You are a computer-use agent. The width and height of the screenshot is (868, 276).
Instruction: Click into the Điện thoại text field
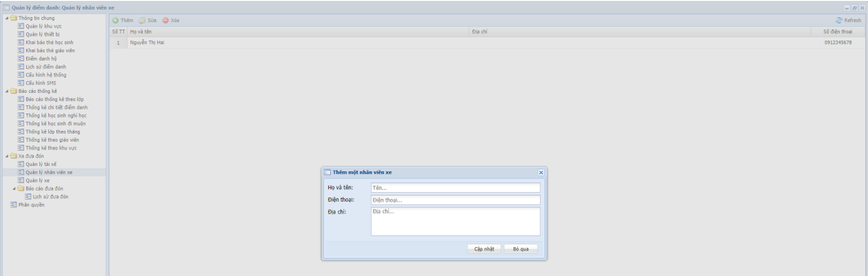coord(455,200)
